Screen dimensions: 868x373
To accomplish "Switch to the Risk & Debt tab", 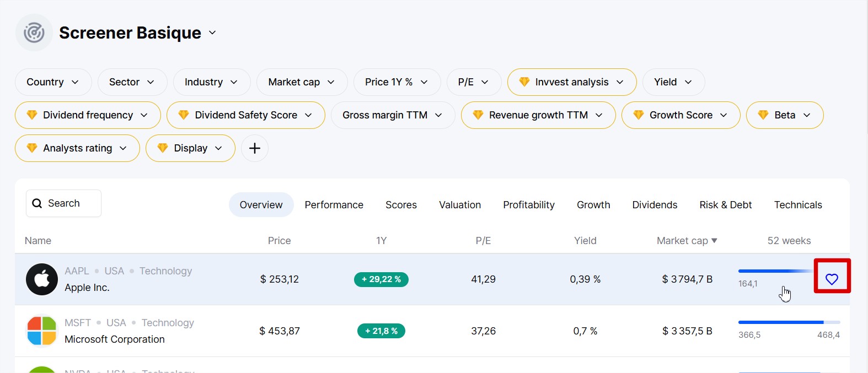I will [x=726, y=205].
